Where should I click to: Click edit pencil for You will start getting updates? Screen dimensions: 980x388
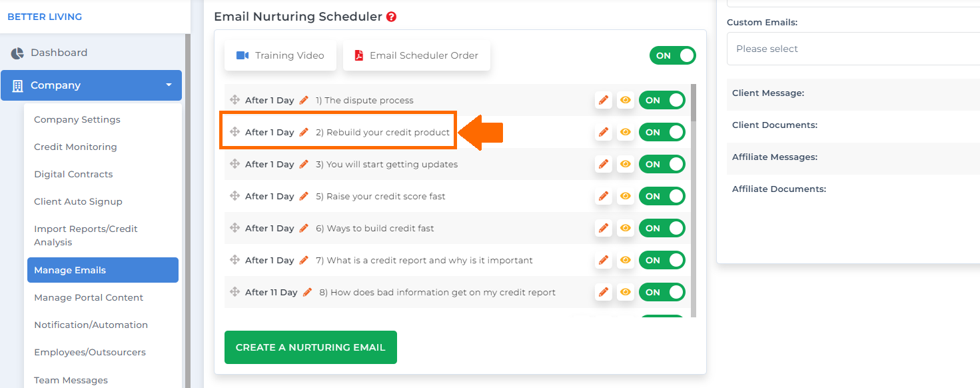604,164
